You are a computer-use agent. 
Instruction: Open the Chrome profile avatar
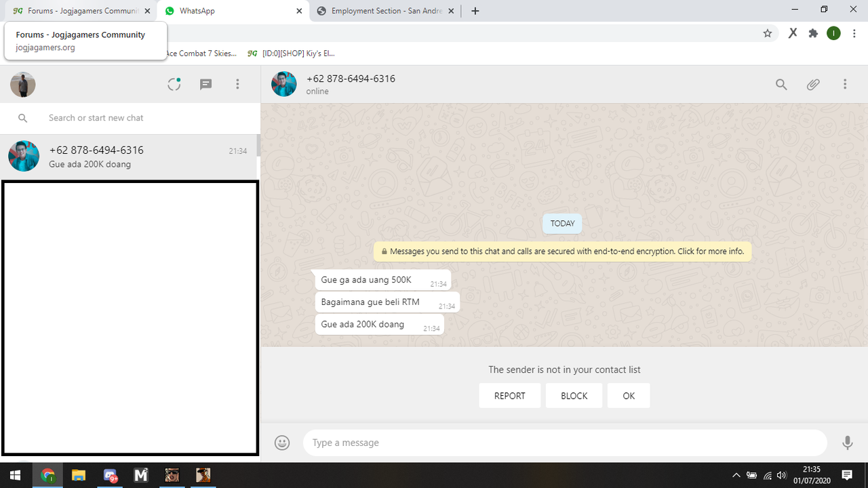coord(833,33)
